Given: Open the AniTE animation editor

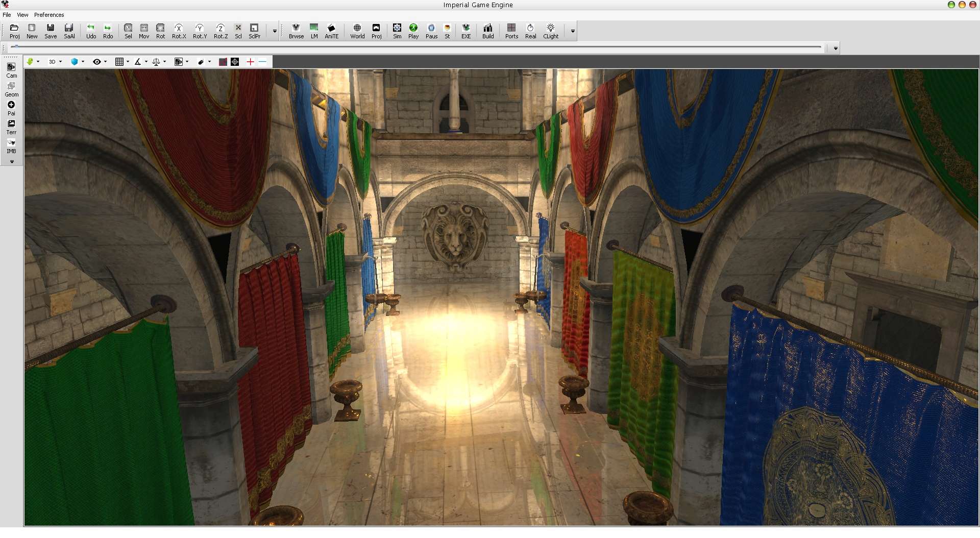Looking at the screenshot, I should (331, 31).
